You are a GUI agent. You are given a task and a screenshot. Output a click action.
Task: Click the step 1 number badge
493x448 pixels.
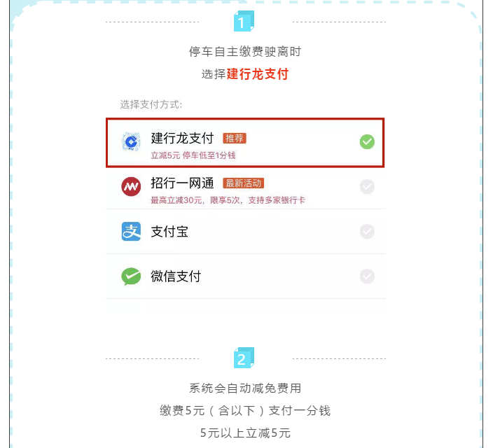(x=242, y=22)
